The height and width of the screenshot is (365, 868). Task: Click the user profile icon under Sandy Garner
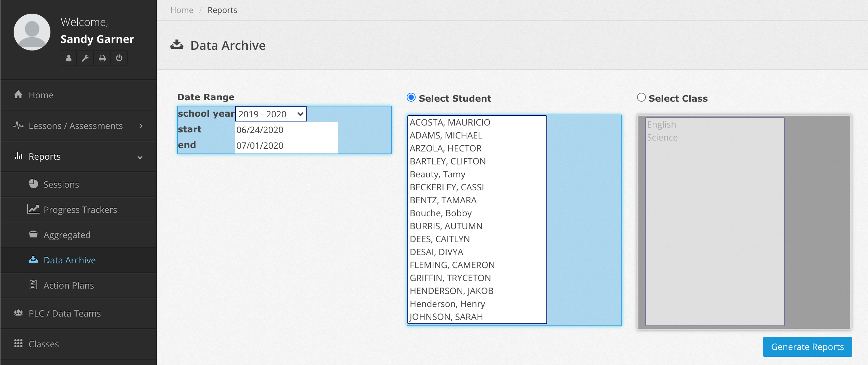pos(69,58)
